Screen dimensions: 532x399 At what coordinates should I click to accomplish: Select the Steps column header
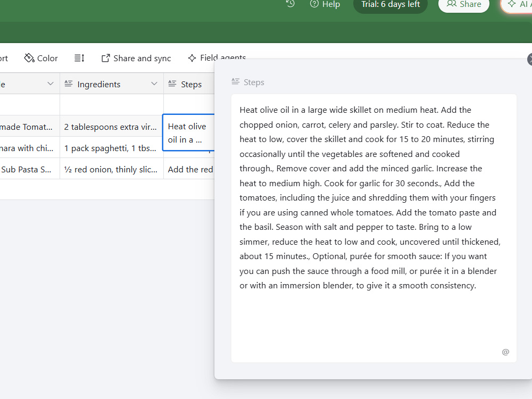pyautogui.click(x=189, y=84)
